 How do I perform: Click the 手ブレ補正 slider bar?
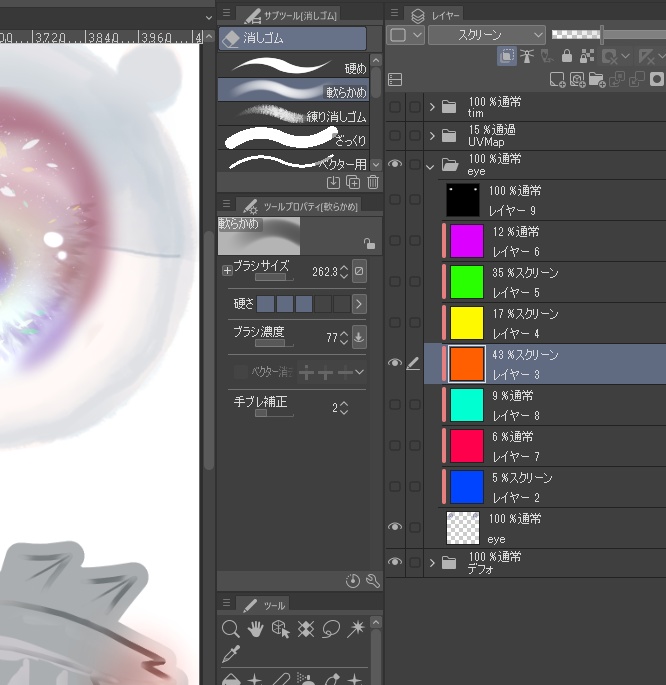[x=274, y=413]
